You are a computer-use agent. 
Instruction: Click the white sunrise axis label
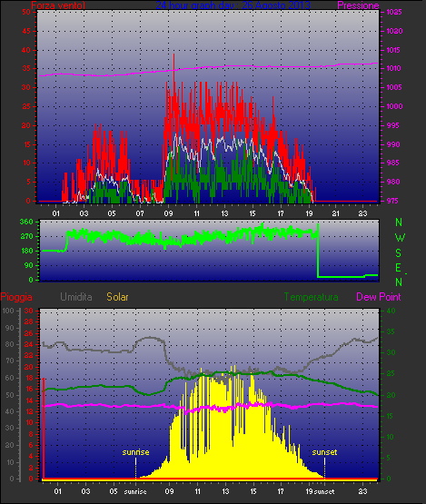(135, 491)
